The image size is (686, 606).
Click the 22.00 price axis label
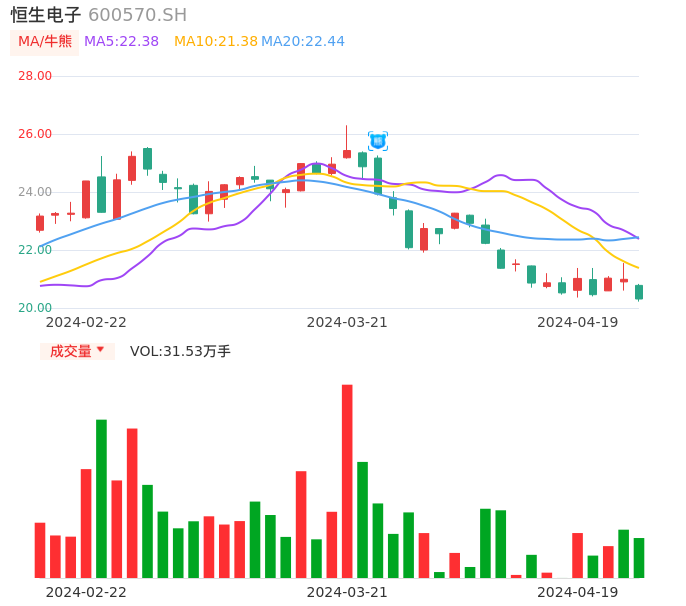coord(35,250)
